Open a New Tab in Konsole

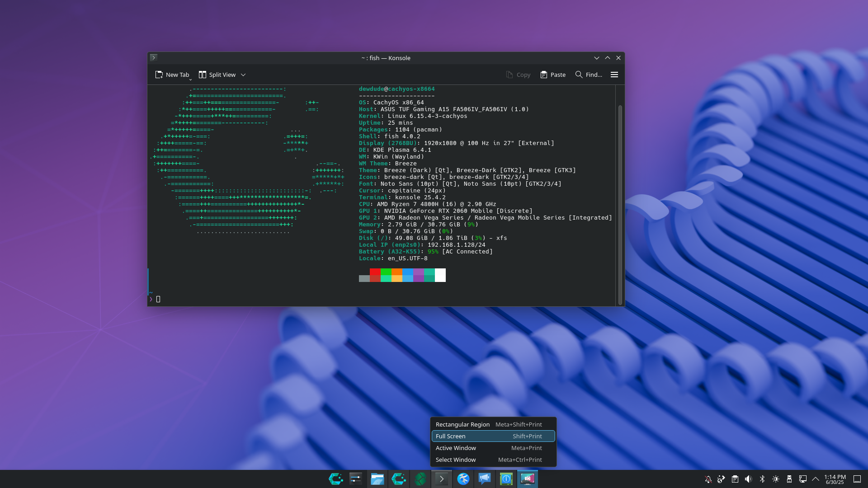[x=172, y=75]
